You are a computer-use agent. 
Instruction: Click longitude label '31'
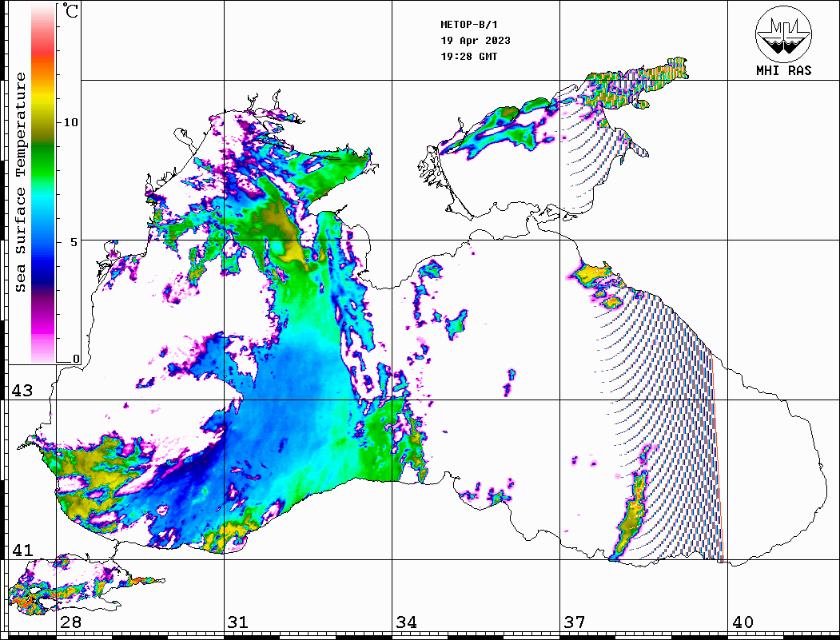pos(238,622)
